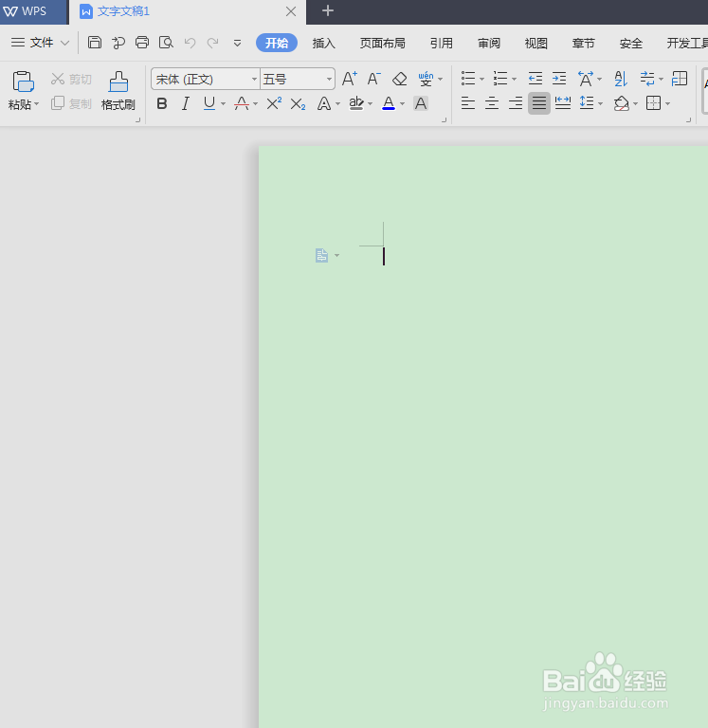Screen dimensions: 708x728
Task: Toggle distributed alignment
Action: (x=563, y=103)
